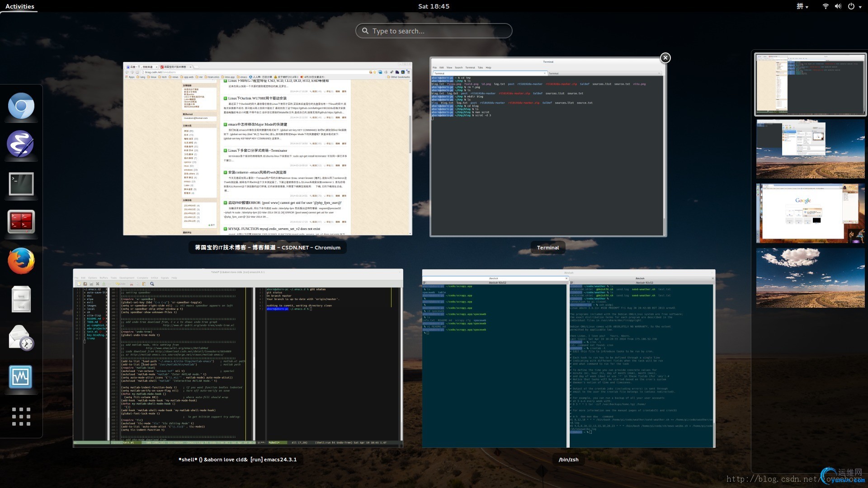The width and height of the screenshot is (868, 488).
Task: Open the input method indicator menu
Action: pos(802,6)
